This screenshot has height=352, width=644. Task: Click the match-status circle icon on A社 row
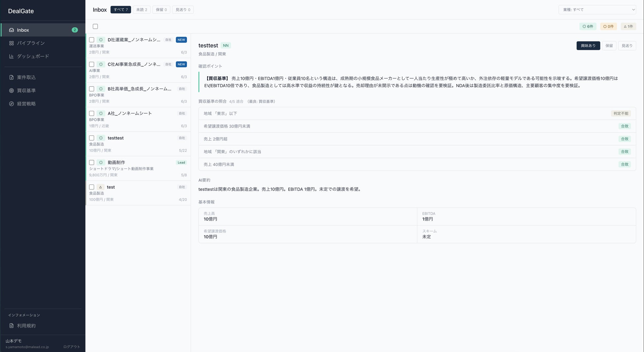tap(101, 113)
